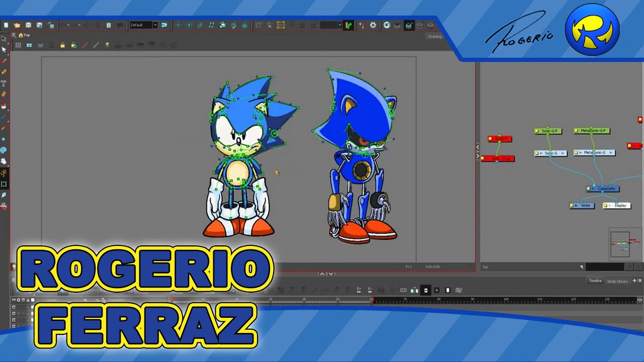Screen dimensions: 644x362
Task: Collapse the panel using the side splitter arrows
Action: pyautogui.click(x=477, y=152)
